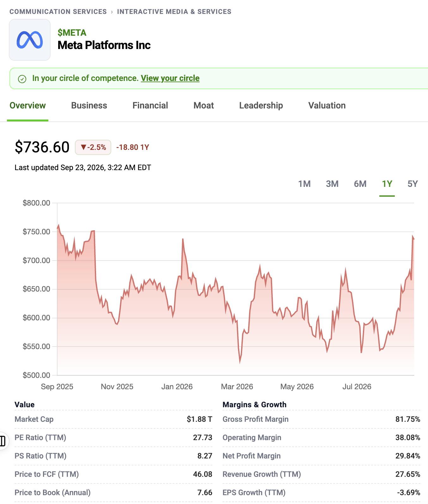Open Communication Services breadcrumb
Image resolution: width=428 pixels, height=504 pixels.
58,12
